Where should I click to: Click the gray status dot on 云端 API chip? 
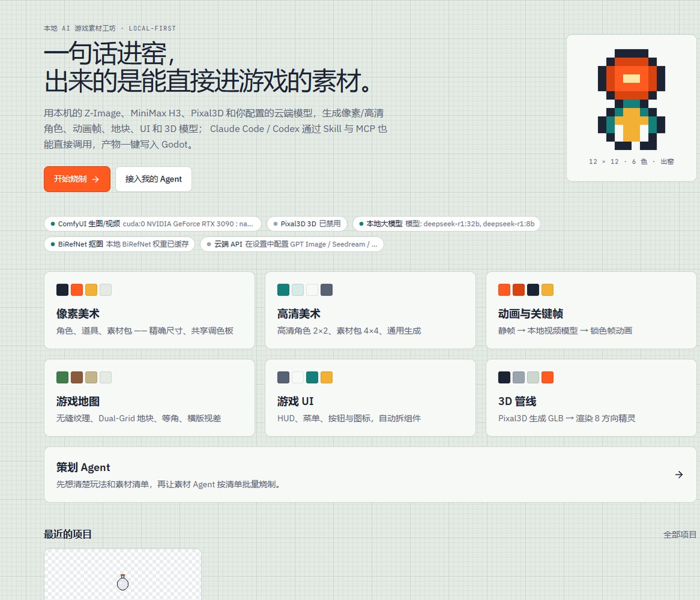click(209, 244)
